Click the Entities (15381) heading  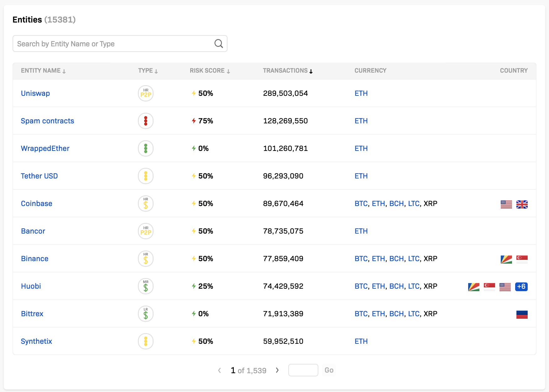[44, 20]
